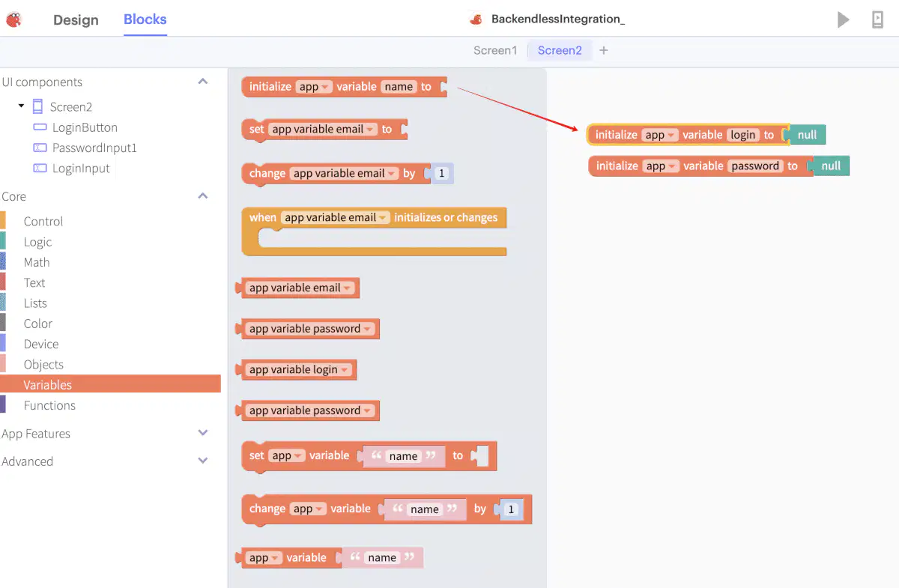Select Screen2 in the component tree
899x588 pixels.
click(x=71, y=106)
